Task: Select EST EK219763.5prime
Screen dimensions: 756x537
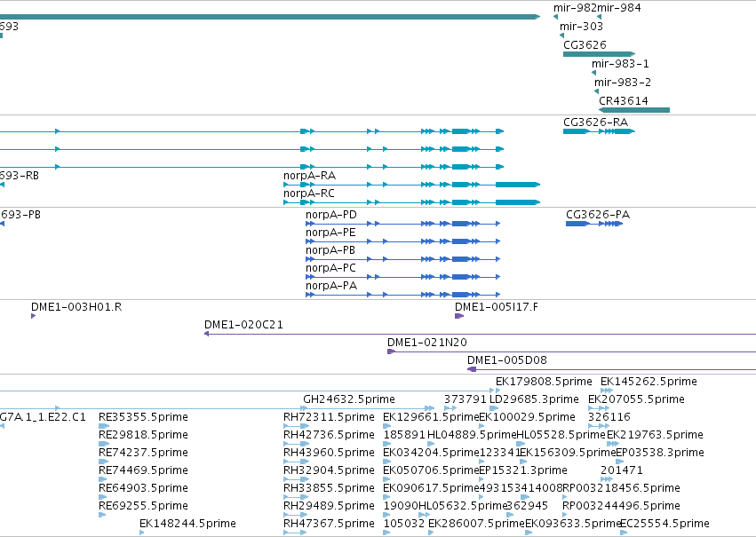Action: 655,436
